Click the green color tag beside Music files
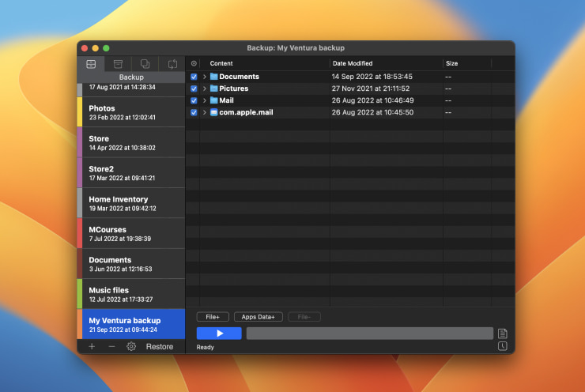This screenshot has width=585, height=392. pos(80,294)
